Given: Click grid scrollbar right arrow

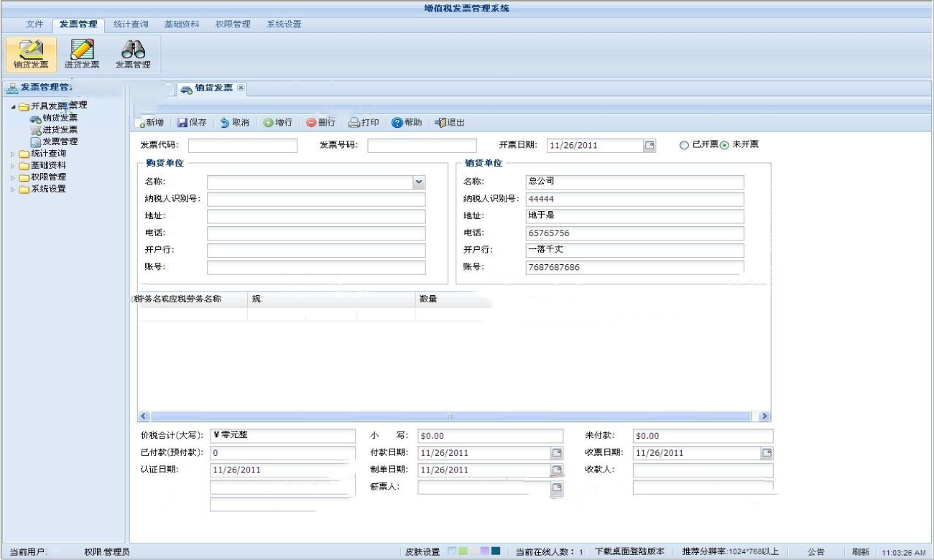Looking at the screenshot, I should 764,416.
